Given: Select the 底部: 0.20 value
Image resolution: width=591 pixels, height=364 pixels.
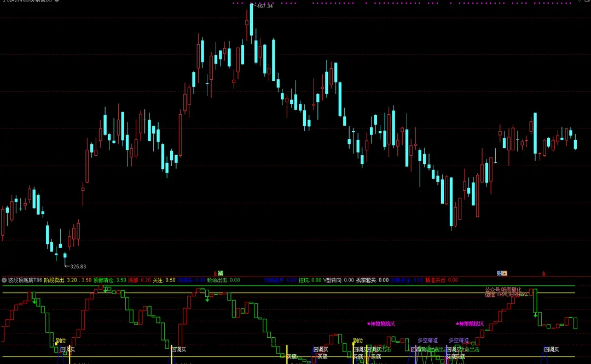Looking at the screenshot, I should (x=140, y=280).
